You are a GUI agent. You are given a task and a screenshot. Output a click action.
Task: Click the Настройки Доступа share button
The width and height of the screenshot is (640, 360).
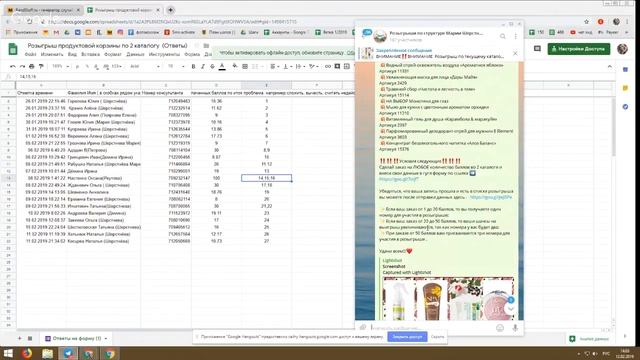[x=579, y=49]
